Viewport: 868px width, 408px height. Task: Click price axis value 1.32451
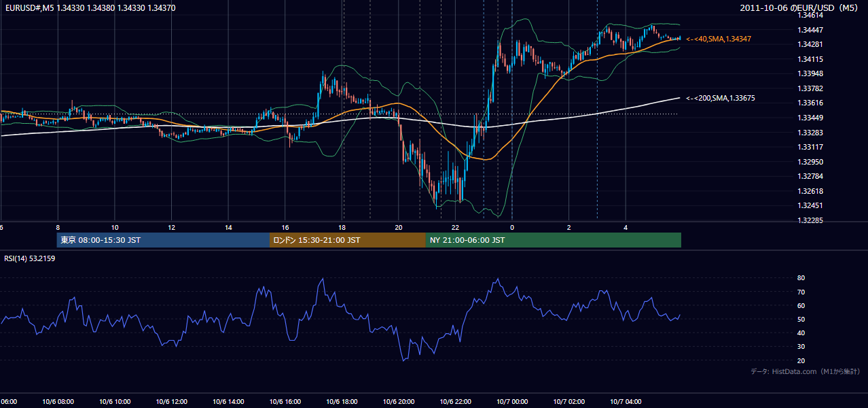[810, 205]
